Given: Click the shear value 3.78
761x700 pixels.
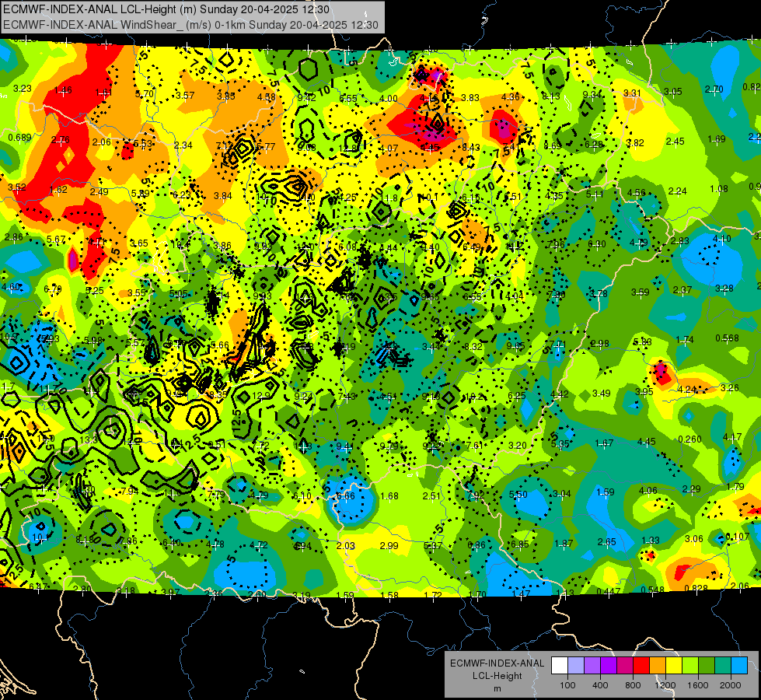Looking at the screenshot, I should click(598, 293).
